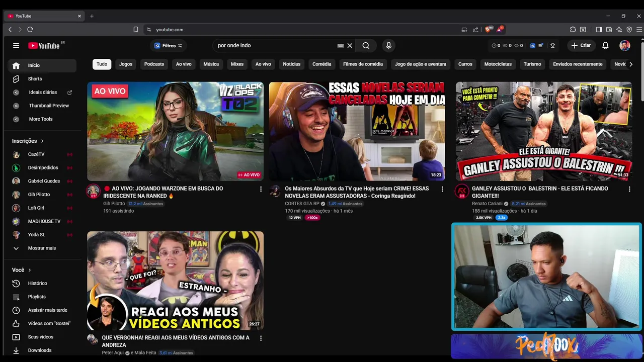Open the Leo AI sparkle icon
Viewport: 644px width, 362px height.
click(x=619, y=30)
